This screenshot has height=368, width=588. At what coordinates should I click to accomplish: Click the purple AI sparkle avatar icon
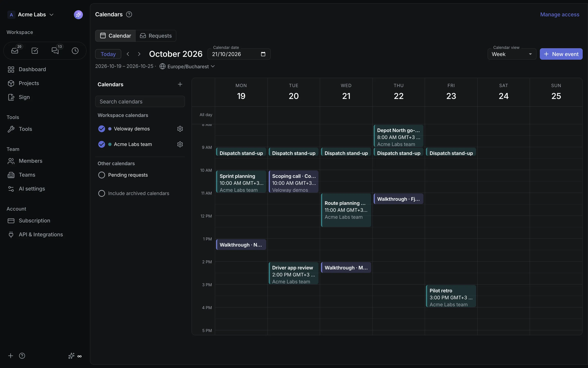78,15
